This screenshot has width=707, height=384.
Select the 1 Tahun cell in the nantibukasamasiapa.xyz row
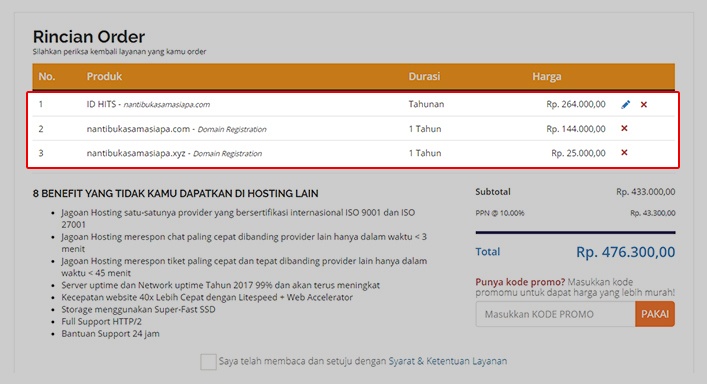coord(425,153)
